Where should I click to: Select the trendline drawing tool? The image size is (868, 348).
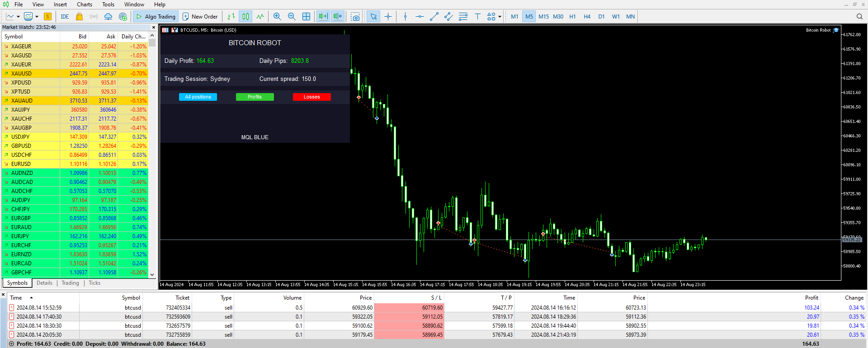434,17
